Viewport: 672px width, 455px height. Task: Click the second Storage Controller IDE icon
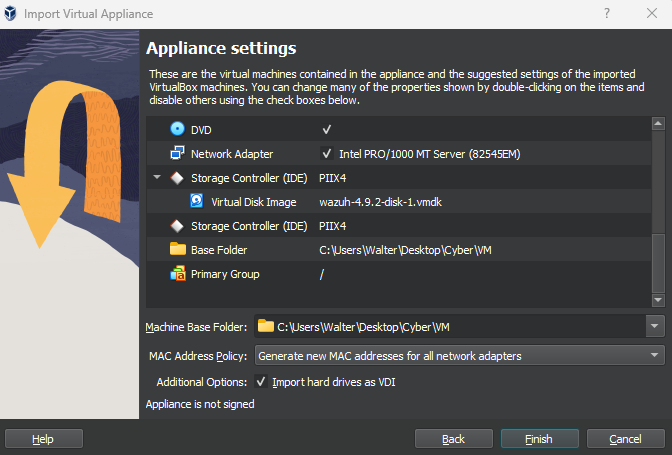point(178,226)
